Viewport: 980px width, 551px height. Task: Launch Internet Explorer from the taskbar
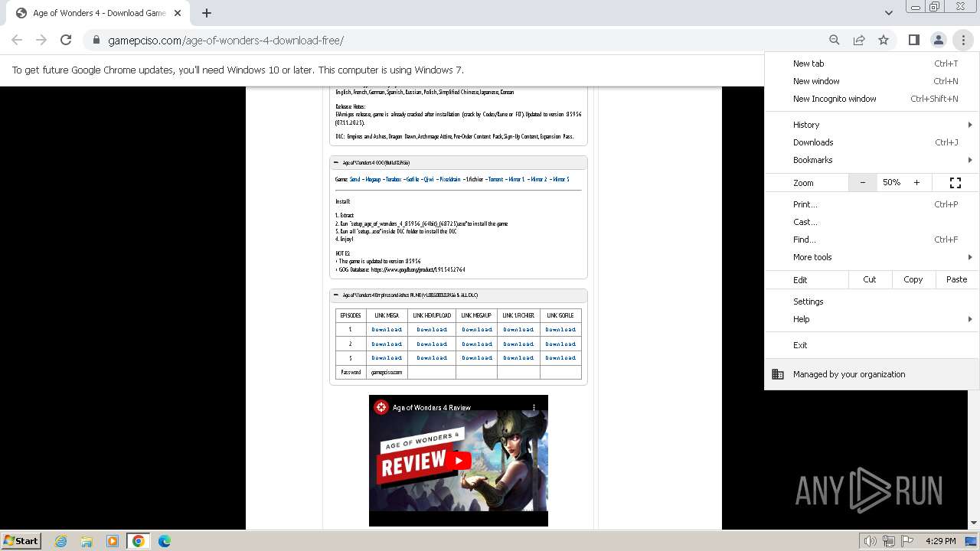[60, 541]
